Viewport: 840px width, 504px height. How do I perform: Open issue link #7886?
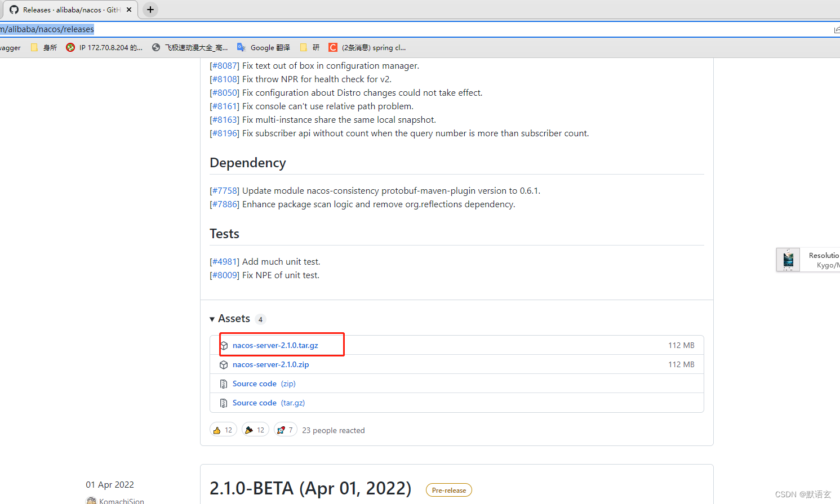[x=224, y=204]
